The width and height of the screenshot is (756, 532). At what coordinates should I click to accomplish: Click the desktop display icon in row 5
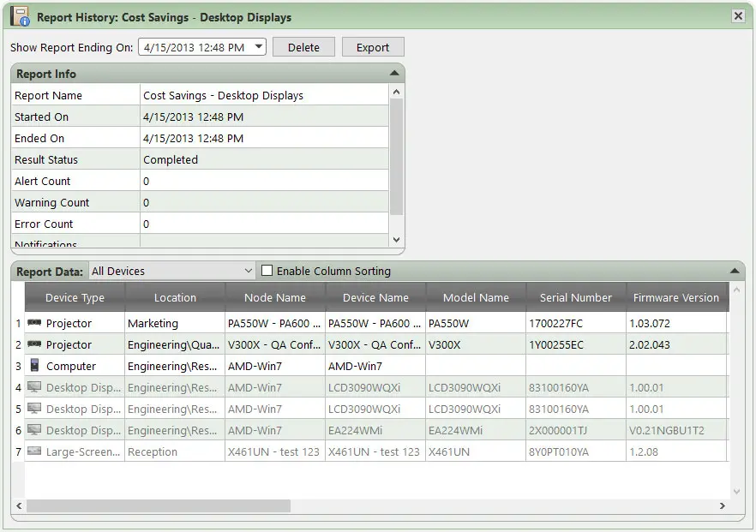34,409
